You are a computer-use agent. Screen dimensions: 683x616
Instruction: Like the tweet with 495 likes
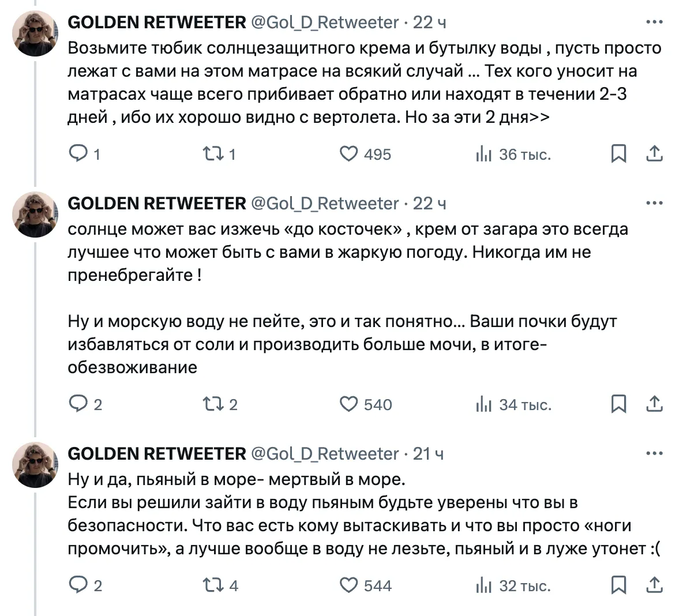tap(348, 154)
